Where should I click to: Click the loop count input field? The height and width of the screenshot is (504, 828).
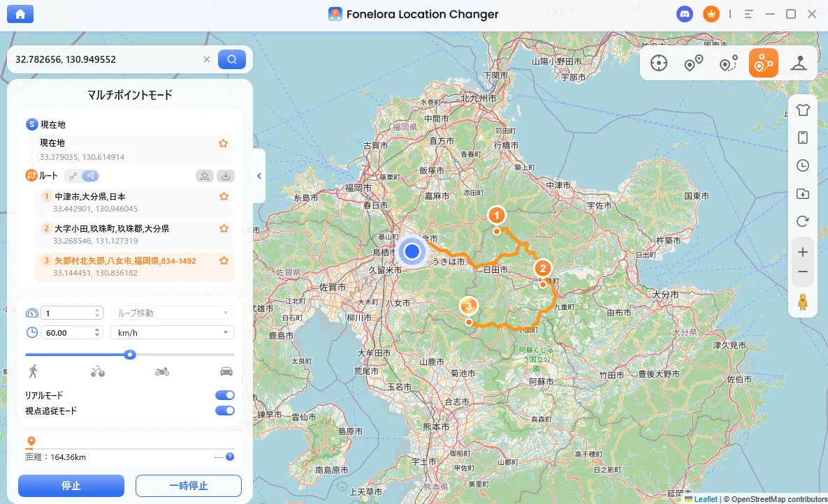(x=68, y=313)
